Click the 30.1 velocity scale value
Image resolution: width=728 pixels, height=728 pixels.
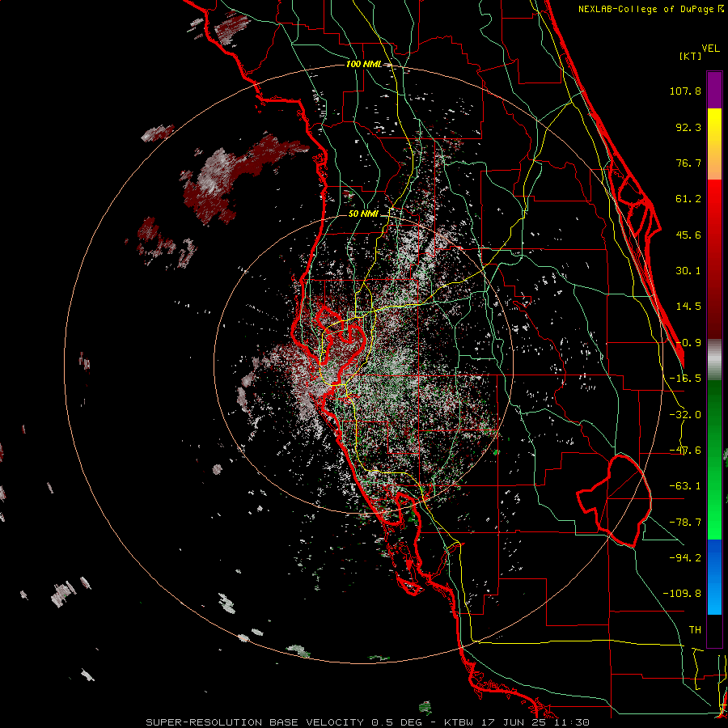[688, 271]
